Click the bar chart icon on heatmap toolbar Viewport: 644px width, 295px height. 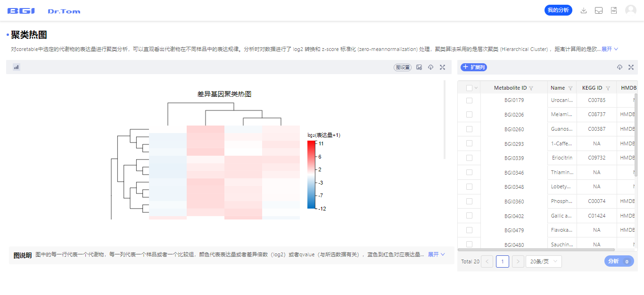coord(17,67)
